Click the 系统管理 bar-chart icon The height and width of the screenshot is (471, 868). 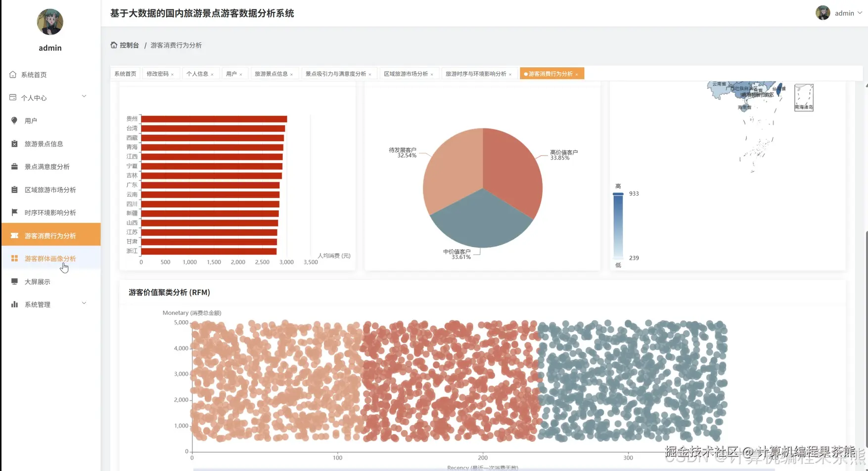click(14, 304)
